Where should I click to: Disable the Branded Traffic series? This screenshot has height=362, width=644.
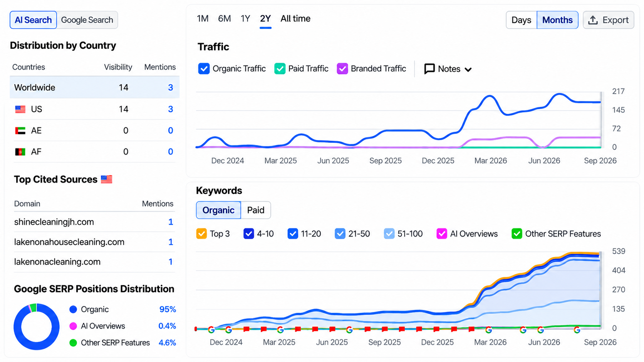pyautogui.click(x=342, y=69)
